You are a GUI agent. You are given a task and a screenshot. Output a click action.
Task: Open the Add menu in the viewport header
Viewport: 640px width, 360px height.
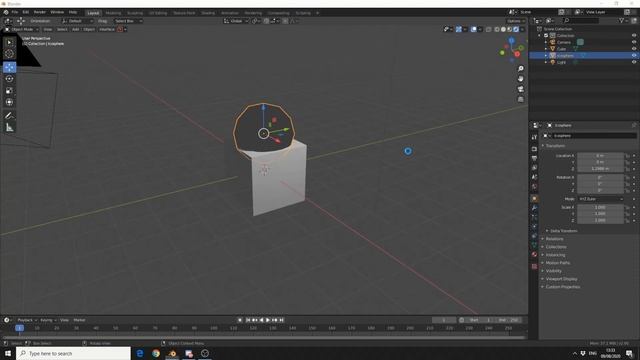pos(76,29)
